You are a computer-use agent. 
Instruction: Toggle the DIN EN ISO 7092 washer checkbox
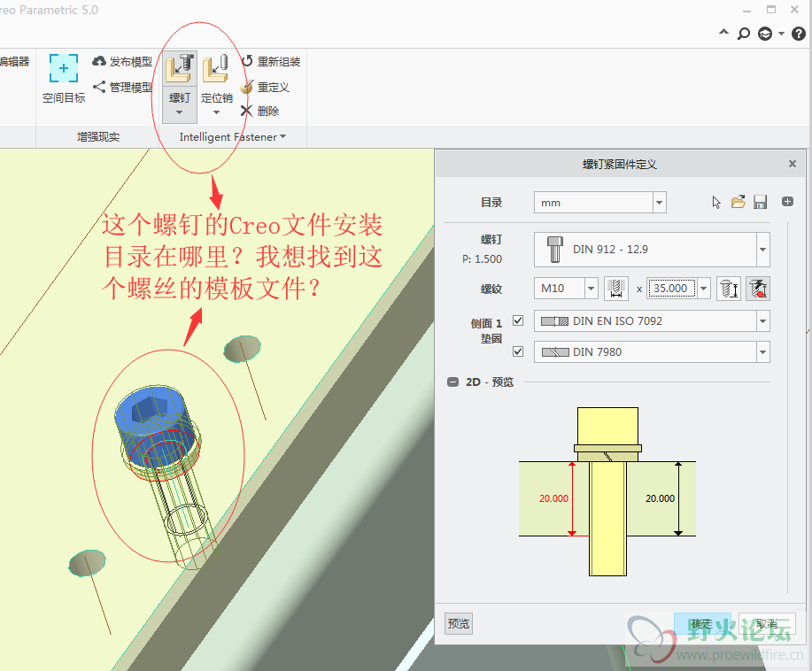(518, 320)
